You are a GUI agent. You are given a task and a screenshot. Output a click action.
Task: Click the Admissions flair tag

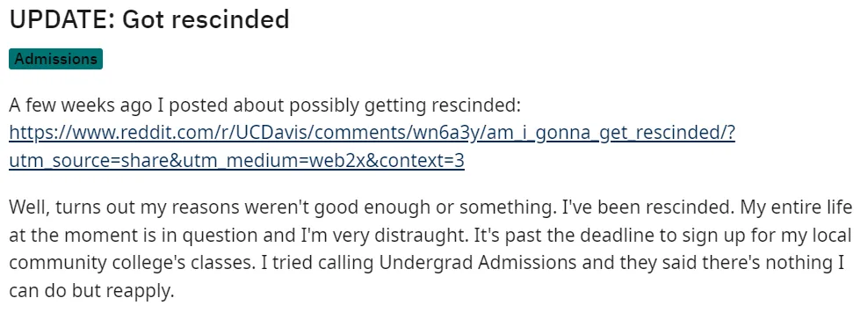56,59
